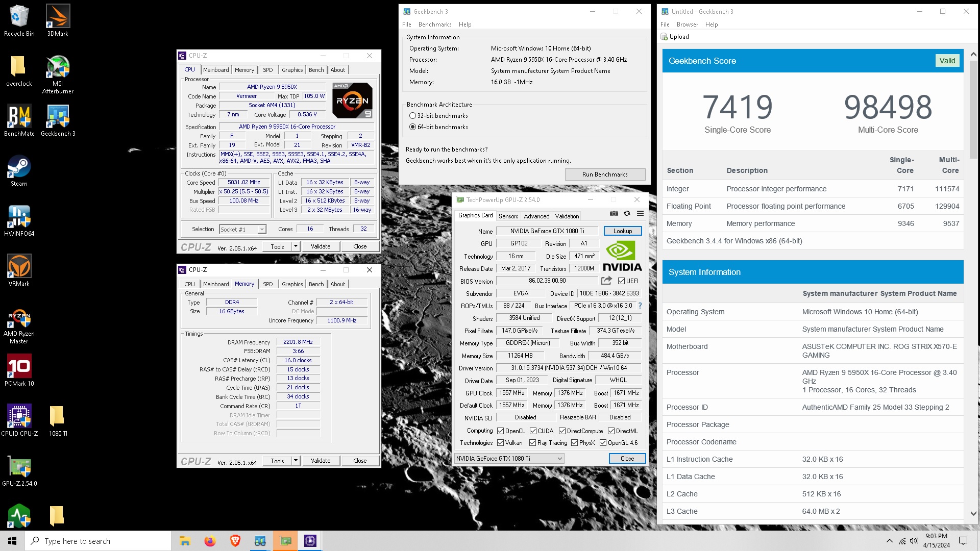Open File Explorer from the taskbar
The height and width of the screenshot is (551, 980).
tap(185, 541)
